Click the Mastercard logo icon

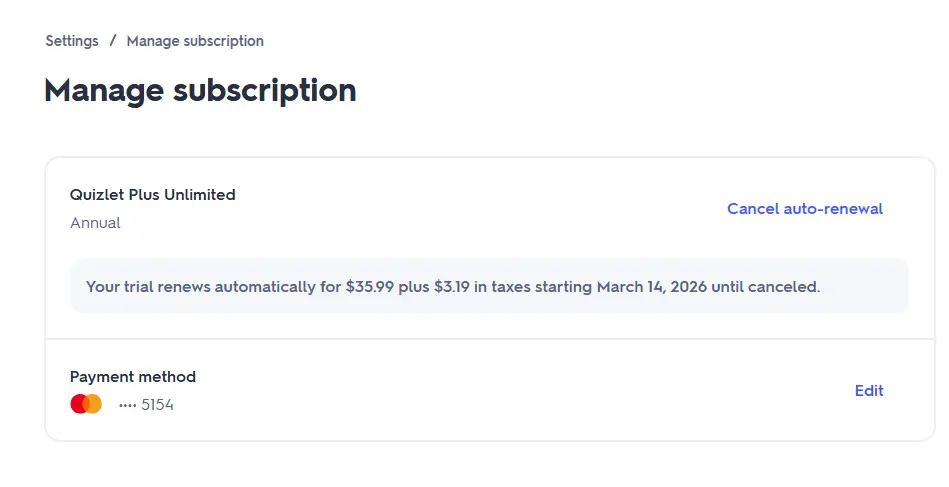coord(86,404)
